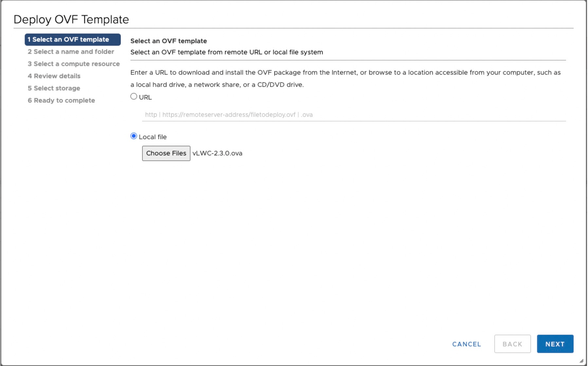The height and width of the screenshot is (366, 588).
Task: Jump to step 3 Select a compute resource
Action: pyautogui.click(x=73, y=64)
